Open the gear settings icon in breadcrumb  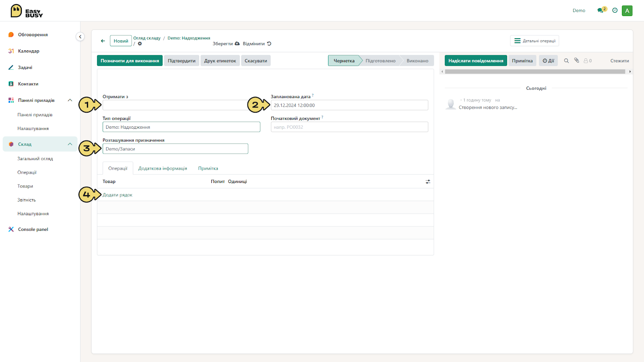pos(140,43)
